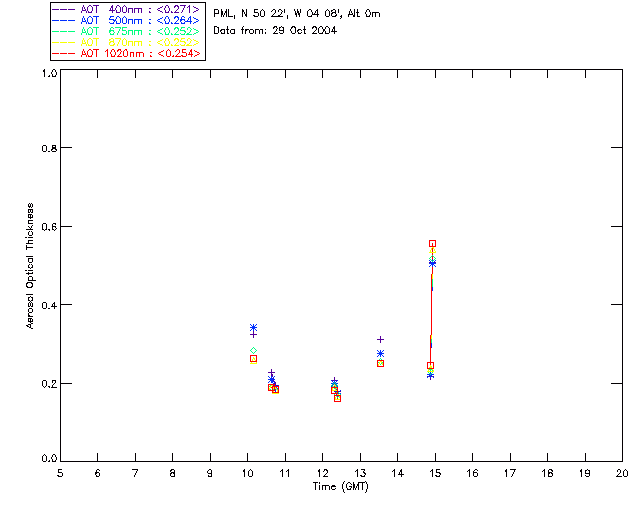Screen dimensions: 640x512
Task: Click the x-axis label 10
Action: tap(247, 473)
